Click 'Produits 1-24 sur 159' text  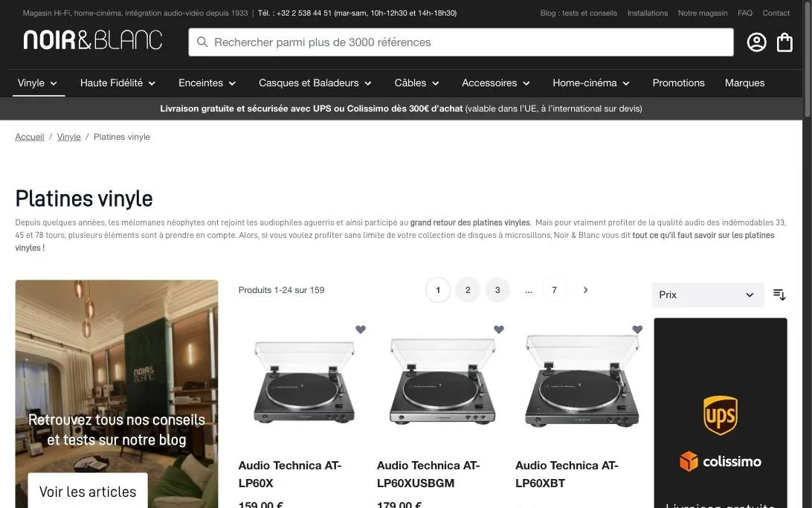[x=281, y=290]
